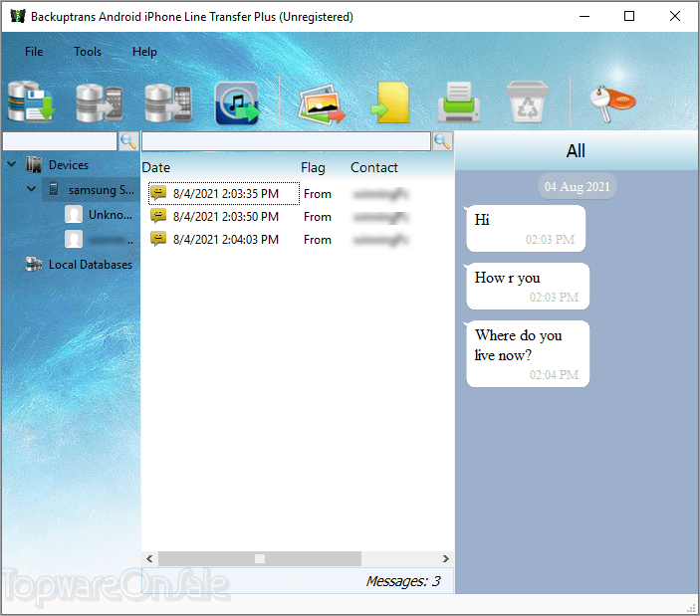Image resolution: width=700 pixels, height=616 pixels.
Task: Click From flag in 2:03:35 PM row
Action: click(318, 194)
